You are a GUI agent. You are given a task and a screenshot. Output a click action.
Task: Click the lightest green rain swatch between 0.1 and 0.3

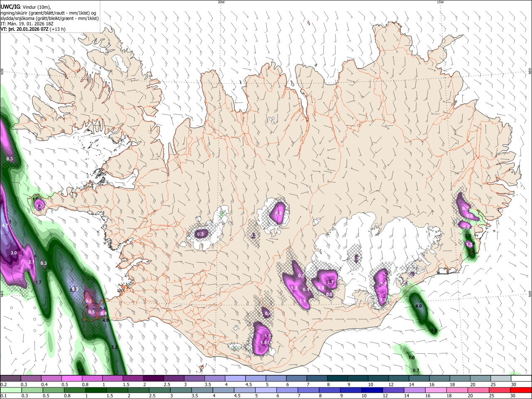(x=11, y=390)
